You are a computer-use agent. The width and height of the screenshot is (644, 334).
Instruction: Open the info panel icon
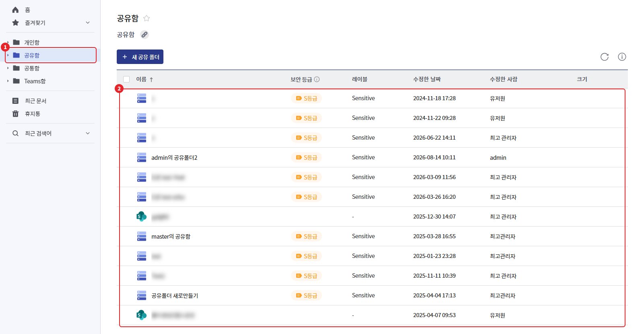tap(622, 57)
